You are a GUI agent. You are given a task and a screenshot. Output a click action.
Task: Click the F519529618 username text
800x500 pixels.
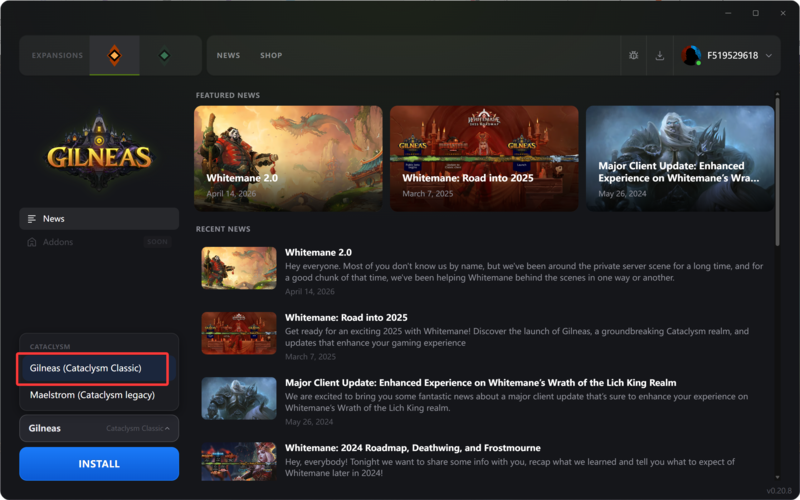point(733,55)
